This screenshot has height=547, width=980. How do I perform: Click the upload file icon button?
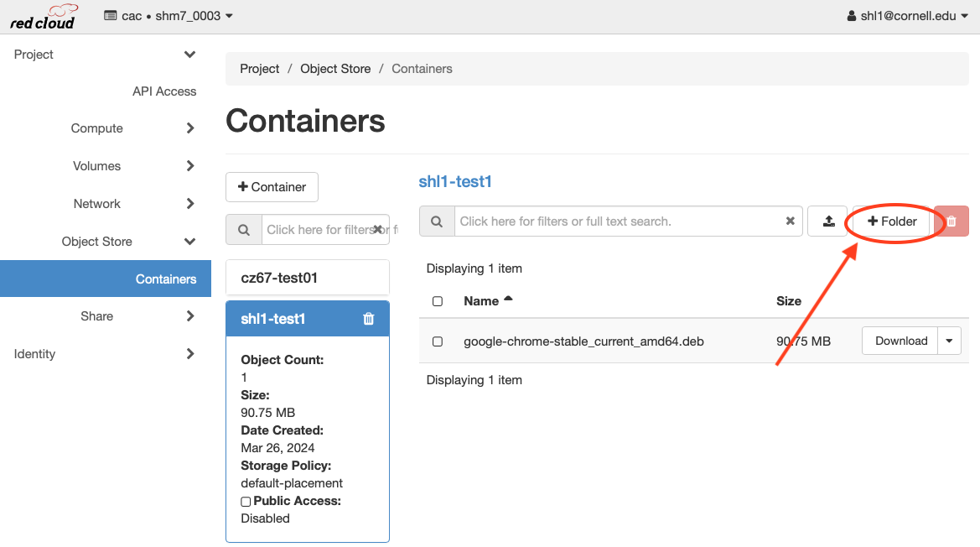(828, 221)
